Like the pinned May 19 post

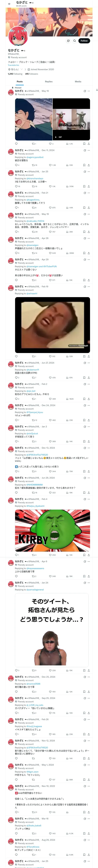pos(50,144)
